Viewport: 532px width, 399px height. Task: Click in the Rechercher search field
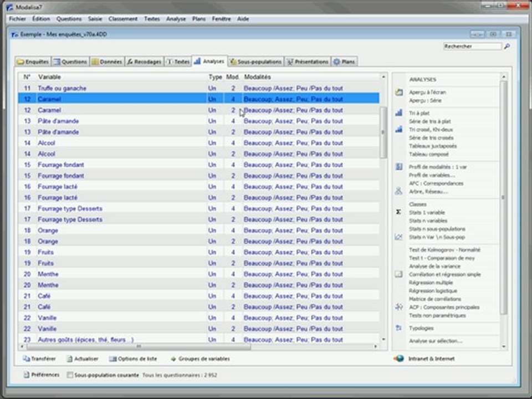point(472,47)
